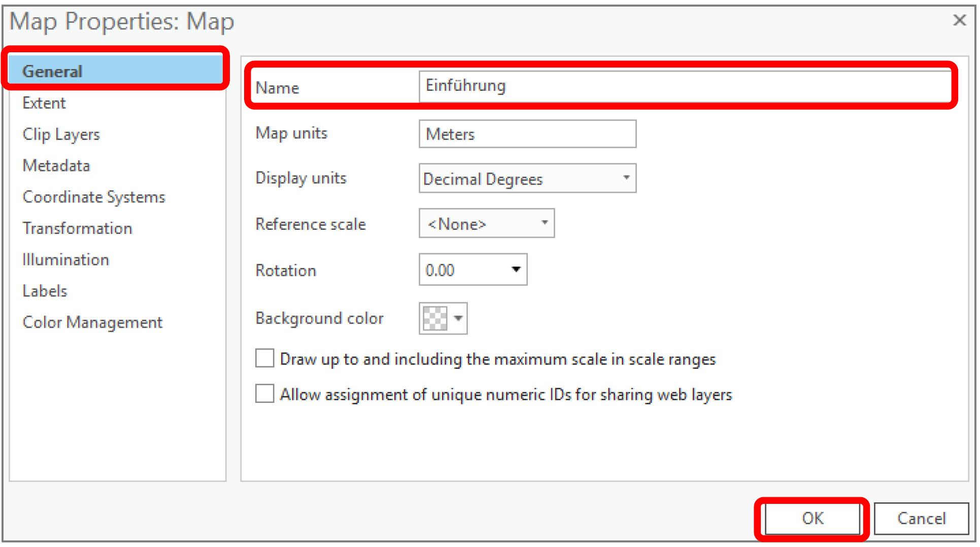
Task: Open the Transformation section
Action: (x=77, y=228)
